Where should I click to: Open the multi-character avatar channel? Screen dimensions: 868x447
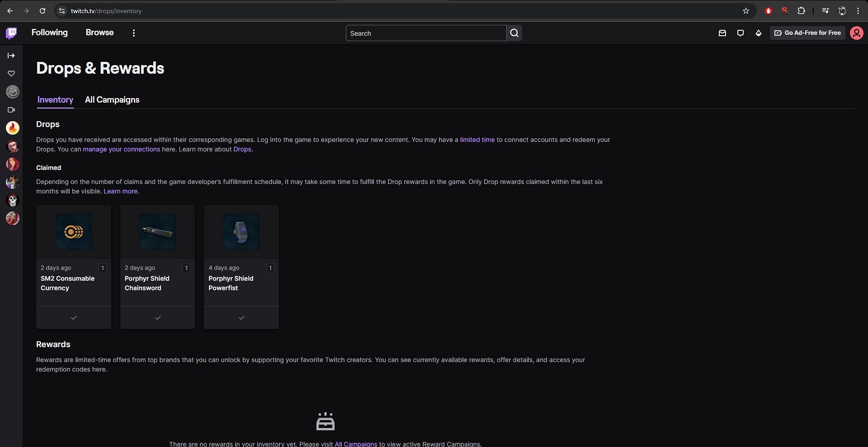(13, 182)
